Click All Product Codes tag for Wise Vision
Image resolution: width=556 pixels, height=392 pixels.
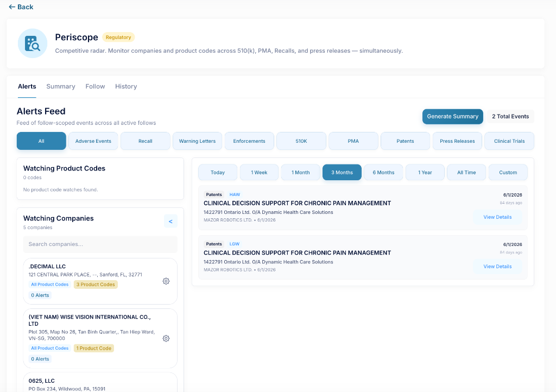point(49,348)
